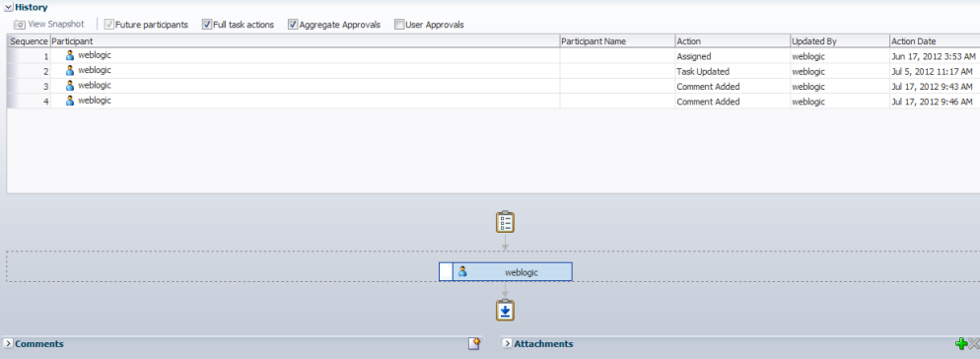Click the Participant column header

point(305,41)
